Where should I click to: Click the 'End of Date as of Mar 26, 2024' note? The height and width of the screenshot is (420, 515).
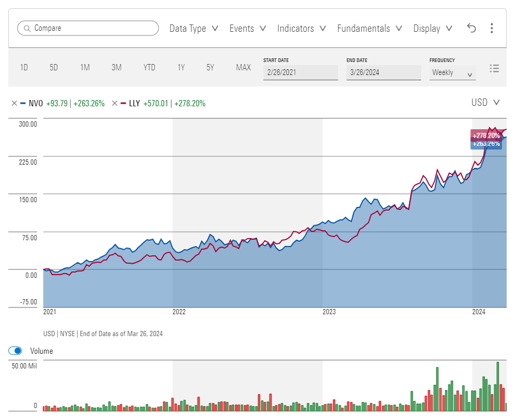click(x=121, y=333)
